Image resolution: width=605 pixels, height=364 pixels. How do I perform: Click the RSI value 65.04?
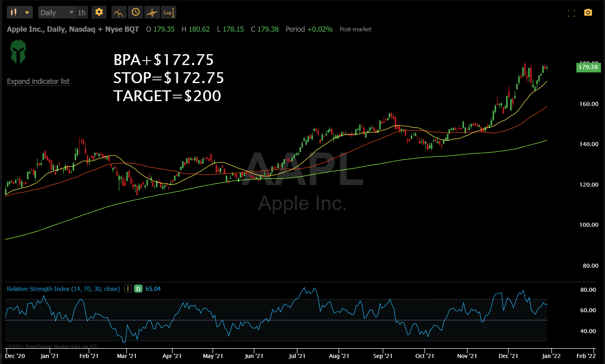(153, 289)
